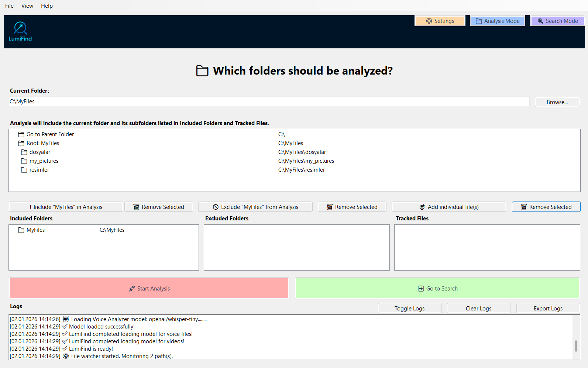Click the LumiFind logo
The height and width of the screenshot is (368, 588).
click(20, 31)
